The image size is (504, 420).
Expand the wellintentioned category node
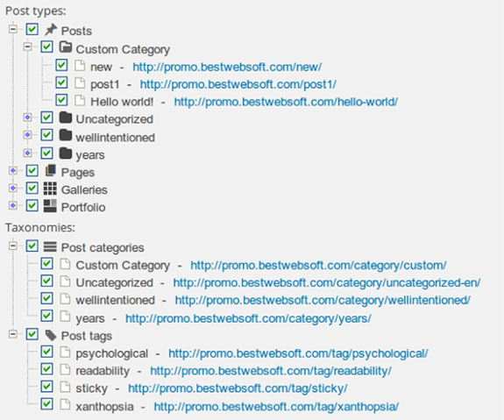click(28, 135)
